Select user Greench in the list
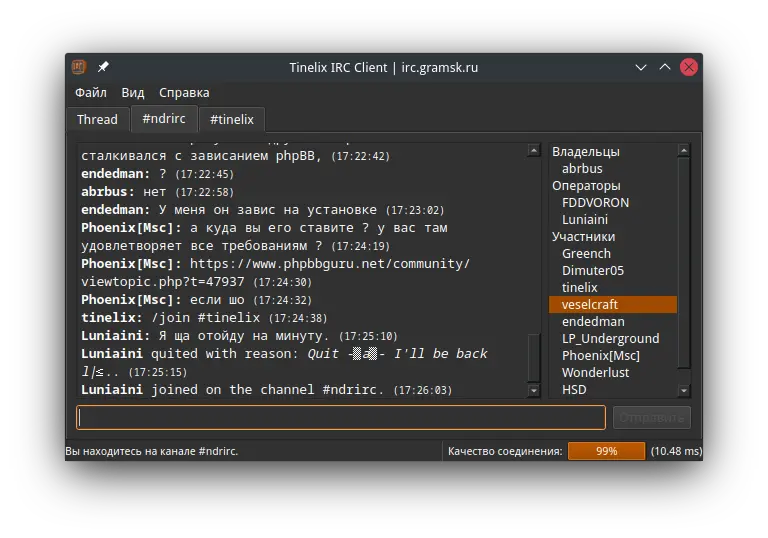768x538 pixels. (586, 253)
